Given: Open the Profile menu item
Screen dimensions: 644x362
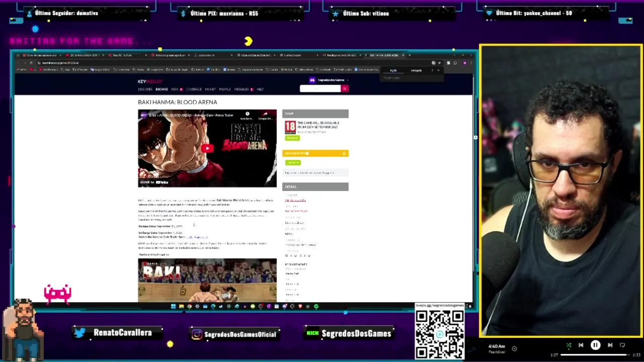Looking at the screenshot, I should [x=224, y=89].
